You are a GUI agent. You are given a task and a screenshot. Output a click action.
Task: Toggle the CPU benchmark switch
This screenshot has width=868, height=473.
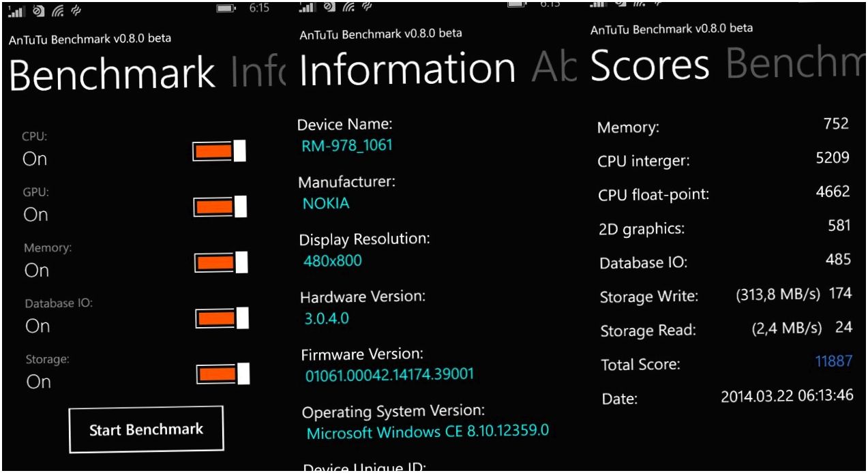220,151
